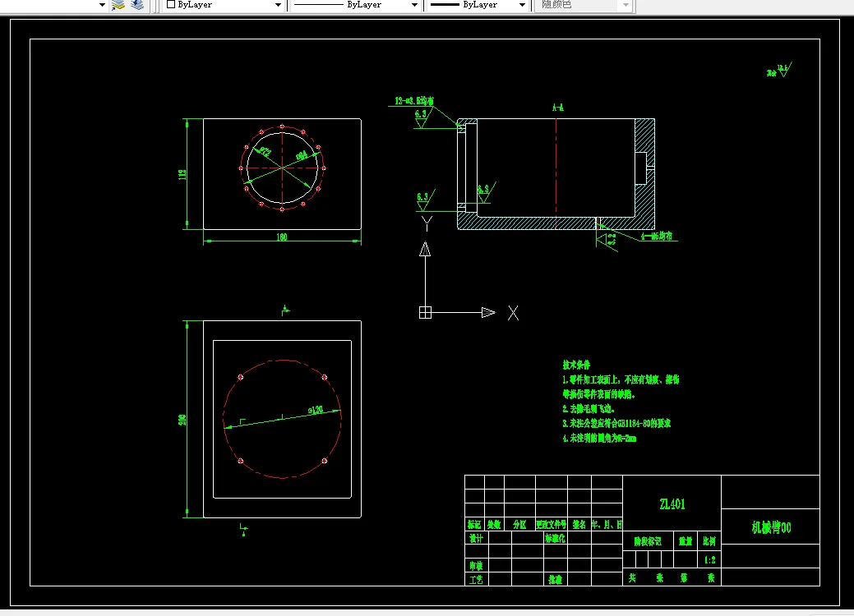Select the 共 character in sheet count row
The width and height of the screenshot is (854, 616).
[632, 578]
